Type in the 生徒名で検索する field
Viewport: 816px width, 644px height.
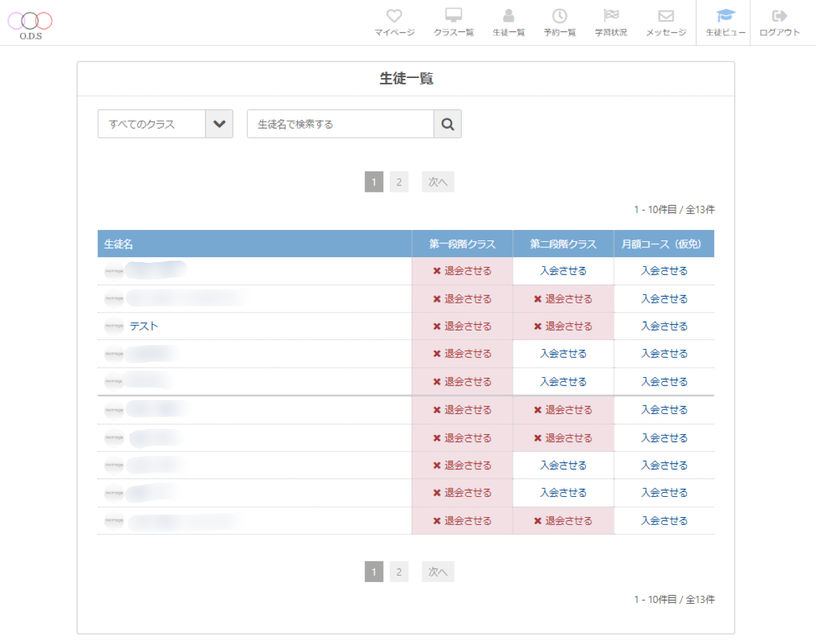click(340, 124)
